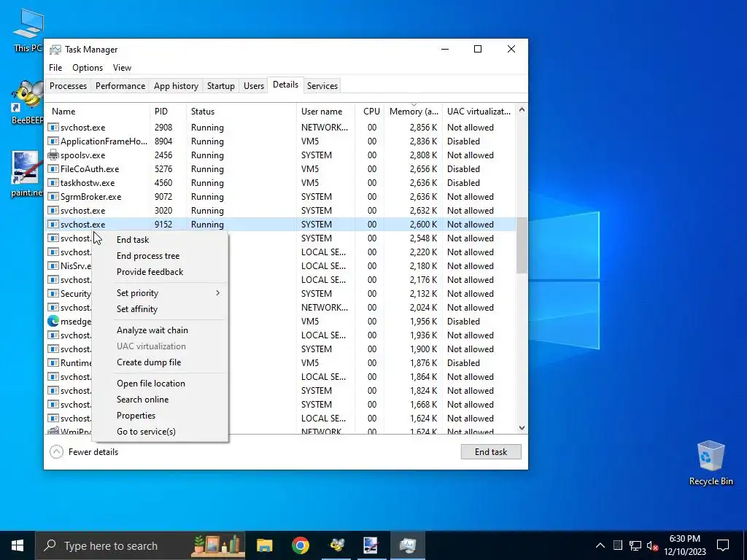Click the search highlight plants image in taskbar
This screenshot has width=747, height=560.
pos(217,545)
